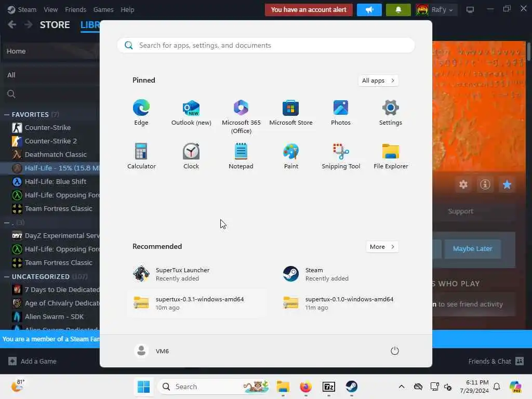
Task: Open game info icon in Steam
Action: 485,184
